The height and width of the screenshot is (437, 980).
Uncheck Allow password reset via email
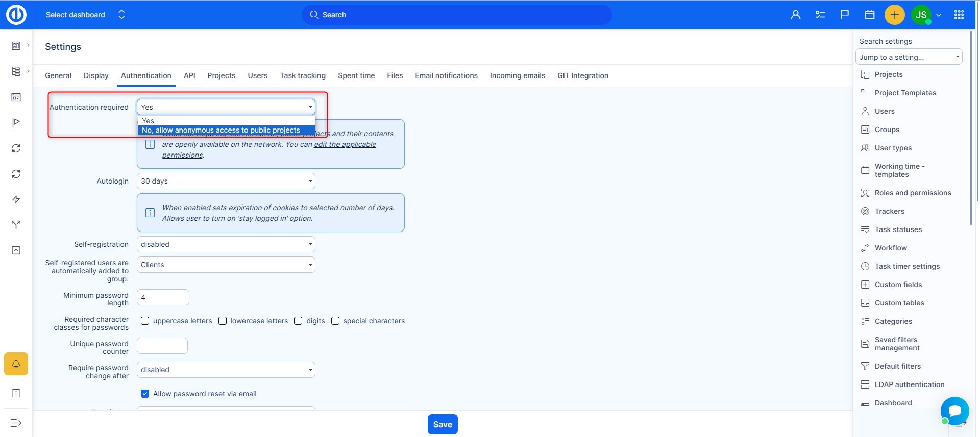click(145, 394)
